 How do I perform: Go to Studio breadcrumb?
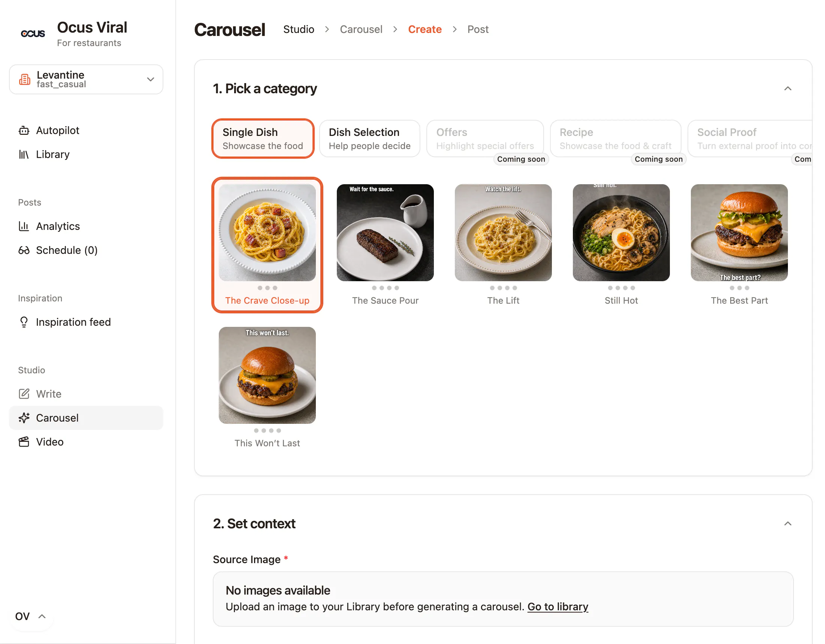pyautogui.click(x=299, y=30)
